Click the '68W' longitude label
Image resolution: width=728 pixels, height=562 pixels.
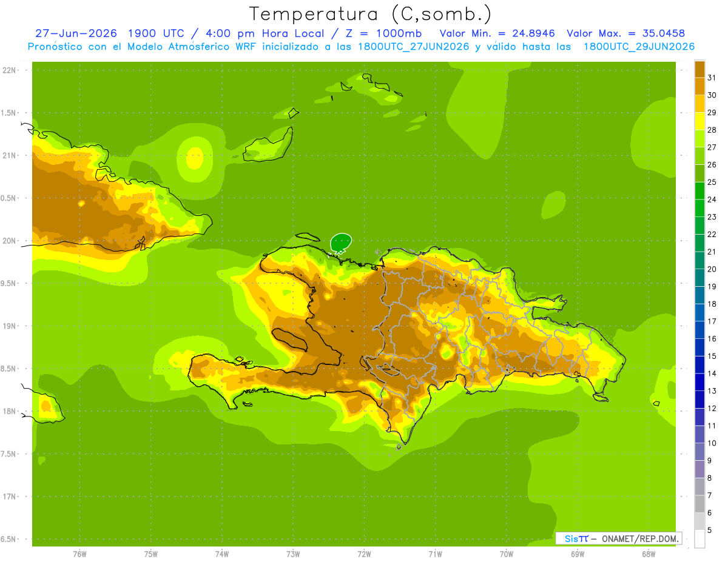[649, 554]
